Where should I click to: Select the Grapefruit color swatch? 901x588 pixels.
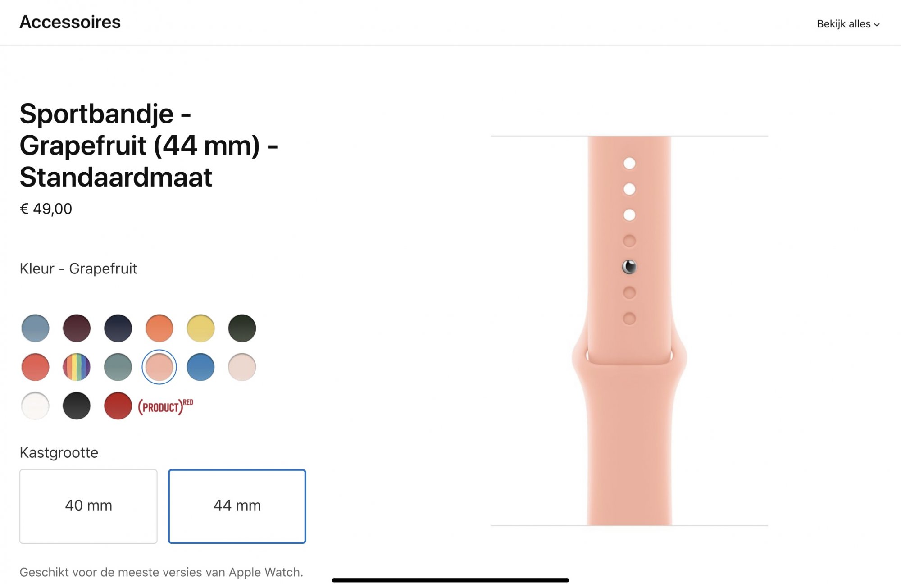pyautogui.click(x=159, y=367)
